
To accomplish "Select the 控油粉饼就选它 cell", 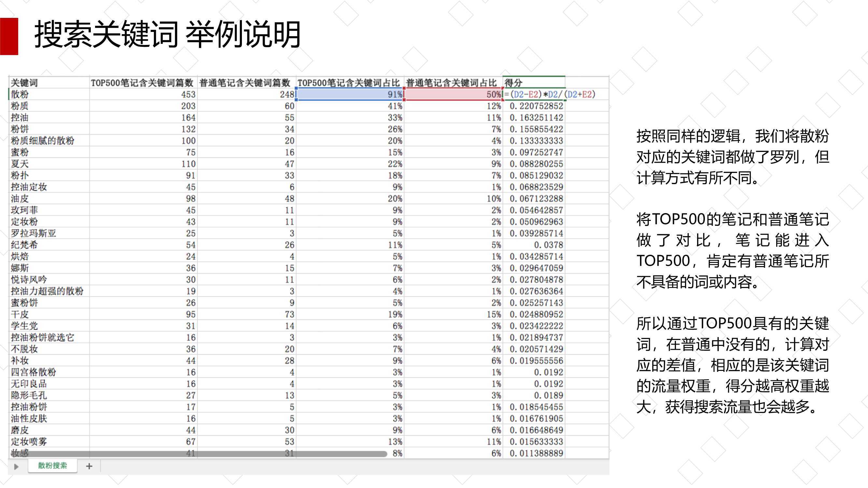I will [49, 337].
